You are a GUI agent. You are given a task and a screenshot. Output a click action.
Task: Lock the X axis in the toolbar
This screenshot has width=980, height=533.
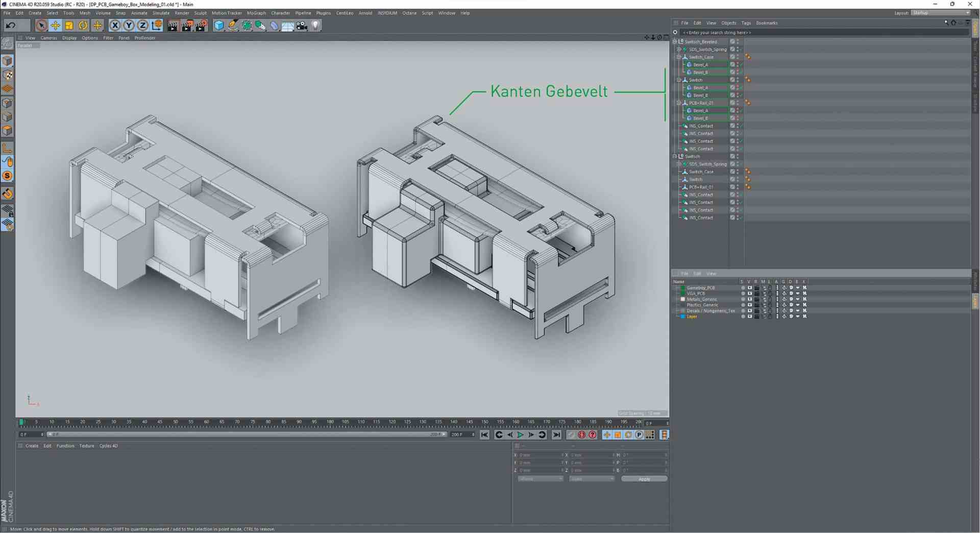coord(115,25)
